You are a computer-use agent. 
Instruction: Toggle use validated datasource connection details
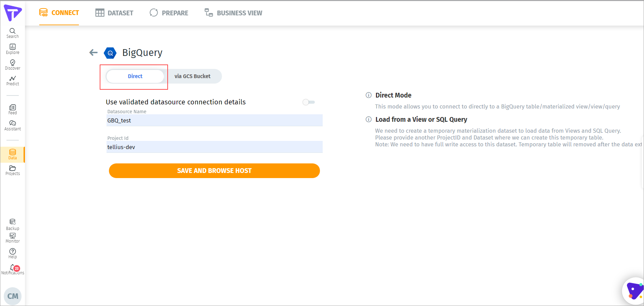pyautogui.click(x=309, y=102)
